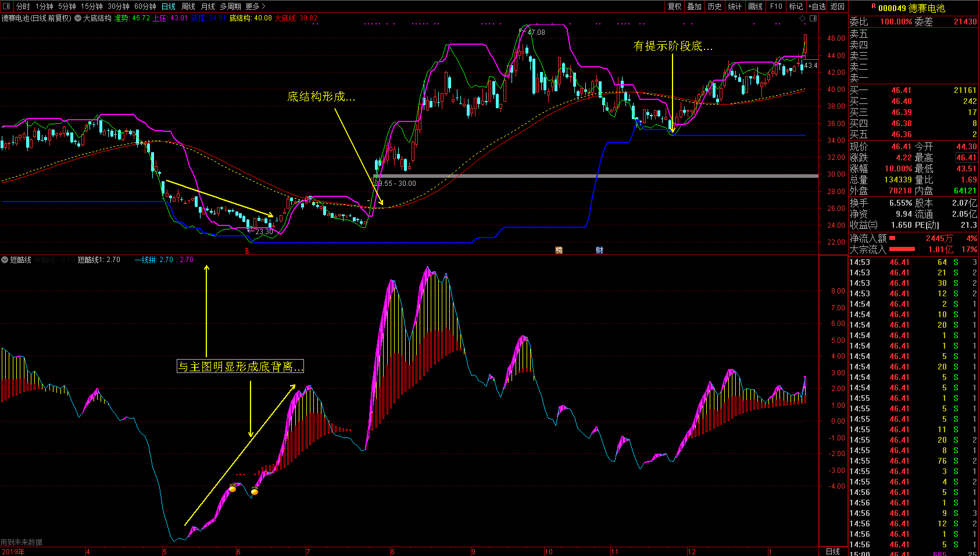Click the second orange ball signal in the indicator chart

254,492
